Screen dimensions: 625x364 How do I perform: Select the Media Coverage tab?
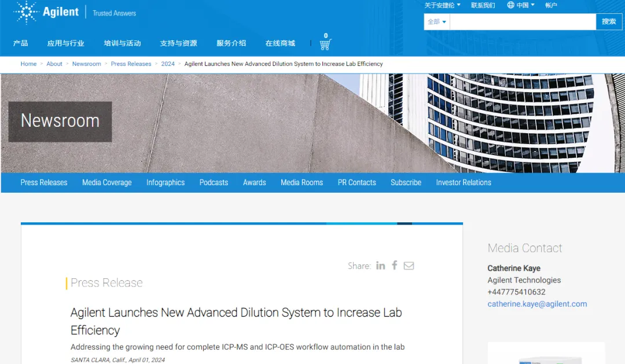click(107, 183)
